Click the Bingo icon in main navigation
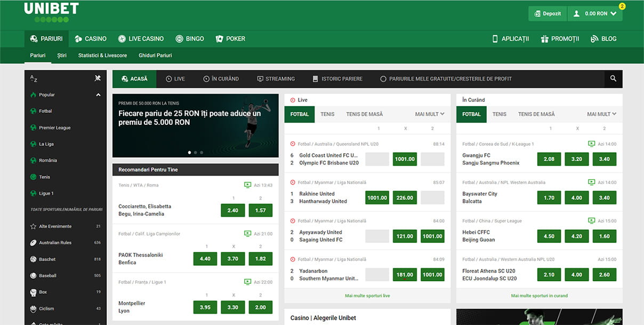This screenshot has height=325, width=644. tap(180, 38)
